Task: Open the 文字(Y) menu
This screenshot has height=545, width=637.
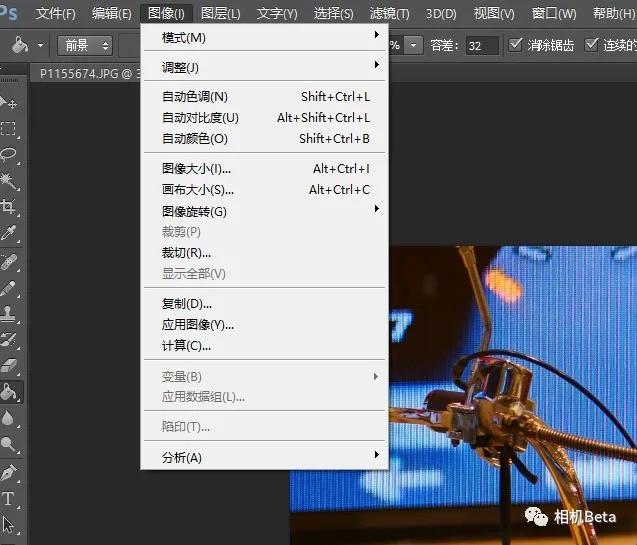Action: 277,13
